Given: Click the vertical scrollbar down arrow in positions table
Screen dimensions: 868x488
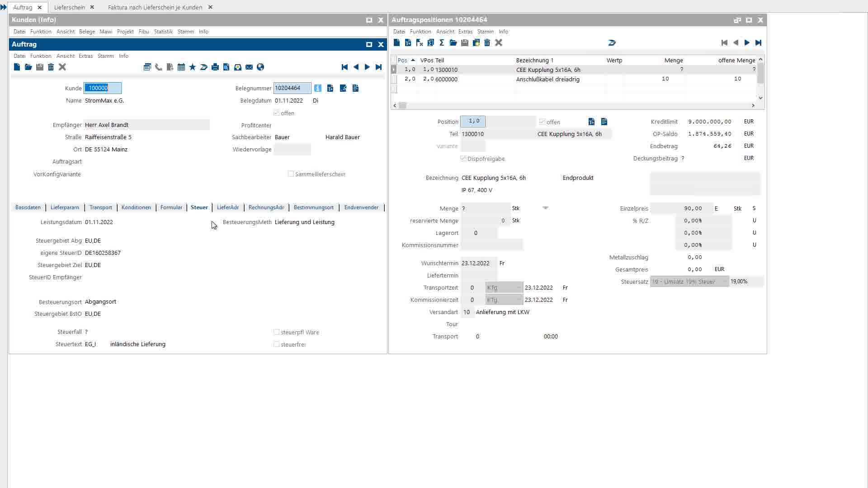Looking at the screenshot, I should (760, 98).
